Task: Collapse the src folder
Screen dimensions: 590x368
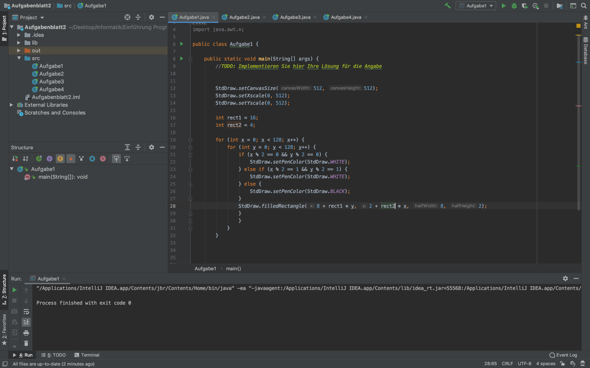Action: 19,58
